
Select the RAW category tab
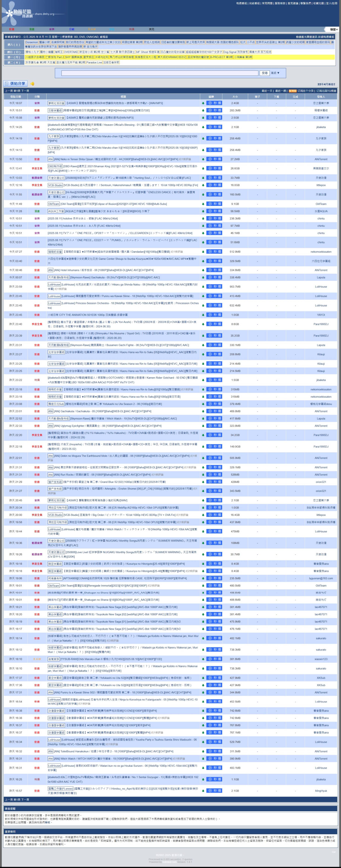pyautogui.click(x=92, y=29)
